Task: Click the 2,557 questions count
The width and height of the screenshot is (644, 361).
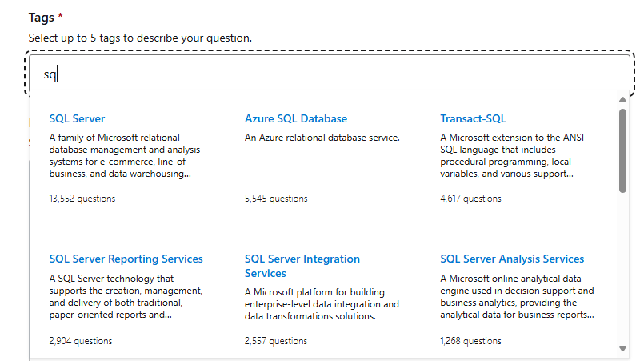Action: (276, 340)
